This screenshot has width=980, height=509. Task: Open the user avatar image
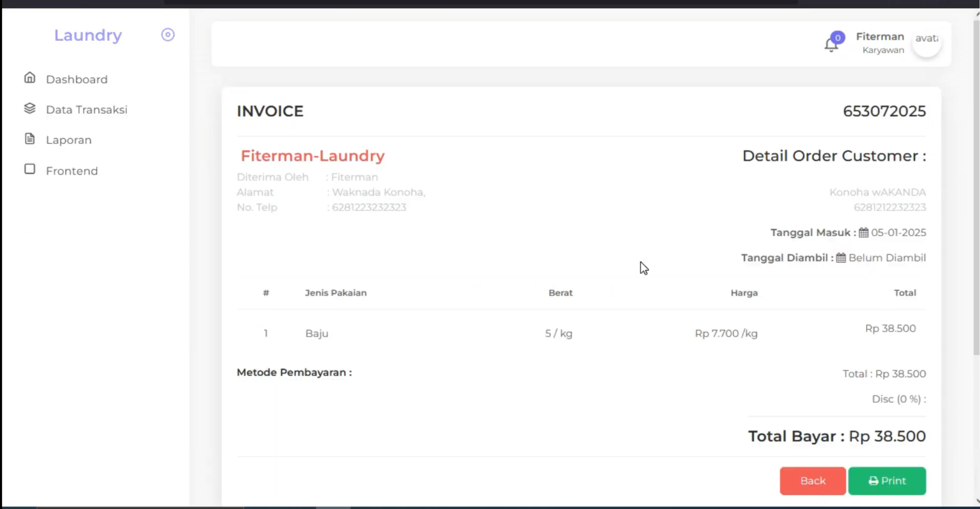(x=927, y=43)
